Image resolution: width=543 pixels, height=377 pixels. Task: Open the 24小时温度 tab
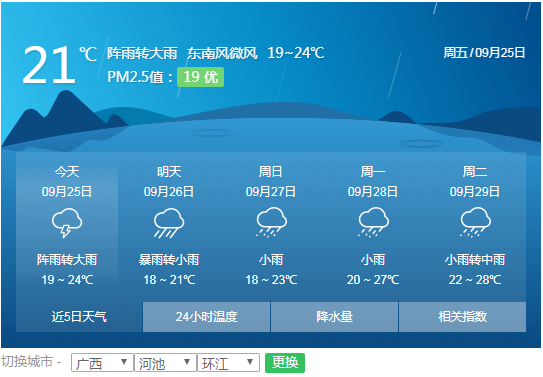point(206,317)
